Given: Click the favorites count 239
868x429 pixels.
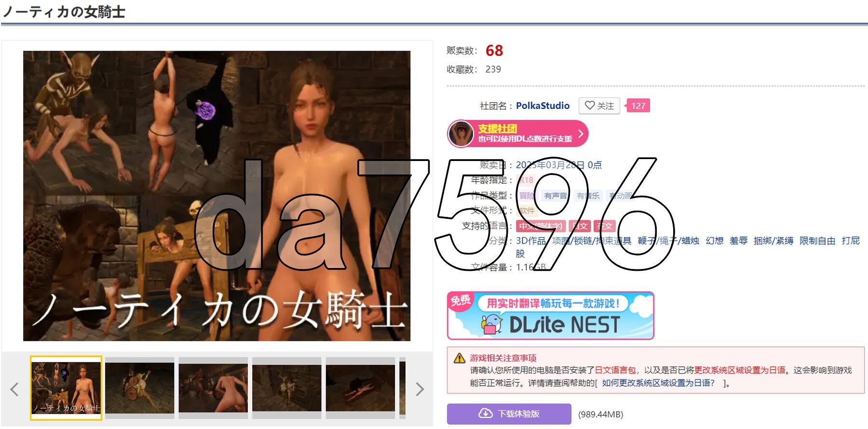Looking at the screenshot, I should 493,69.
